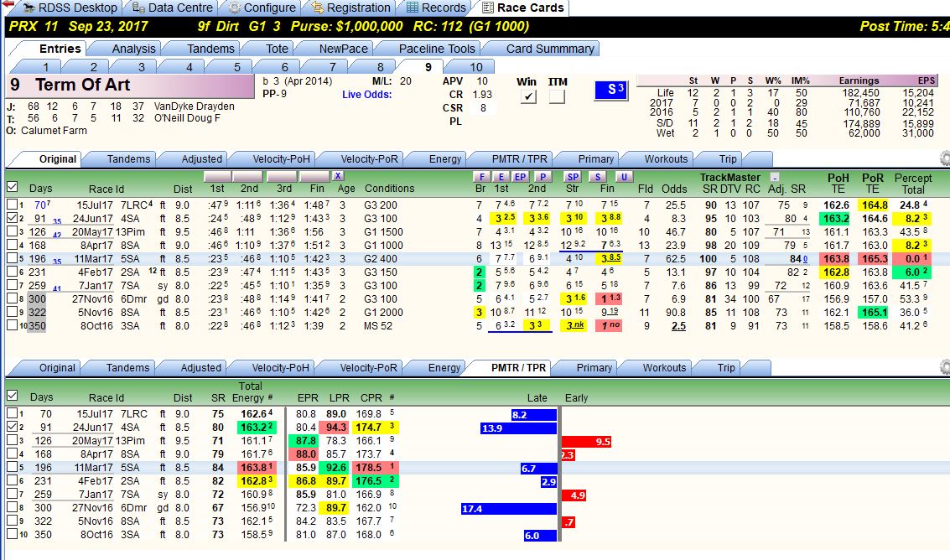The height and width of the screenshot is (560, 950).
Task: Check upper paceline 1 for 15Jul17 7LRC
Action: click(12, 205)
